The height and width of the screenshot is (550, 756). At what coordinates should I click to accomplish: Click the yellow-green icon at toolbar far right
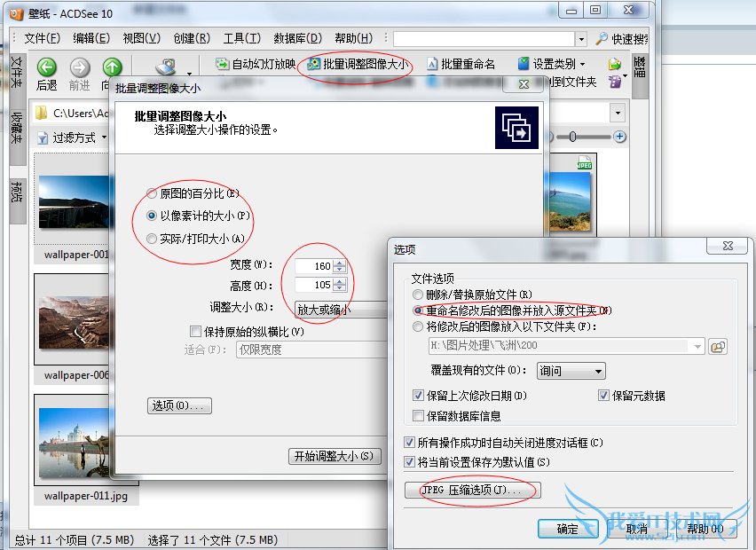click(614, 64)
